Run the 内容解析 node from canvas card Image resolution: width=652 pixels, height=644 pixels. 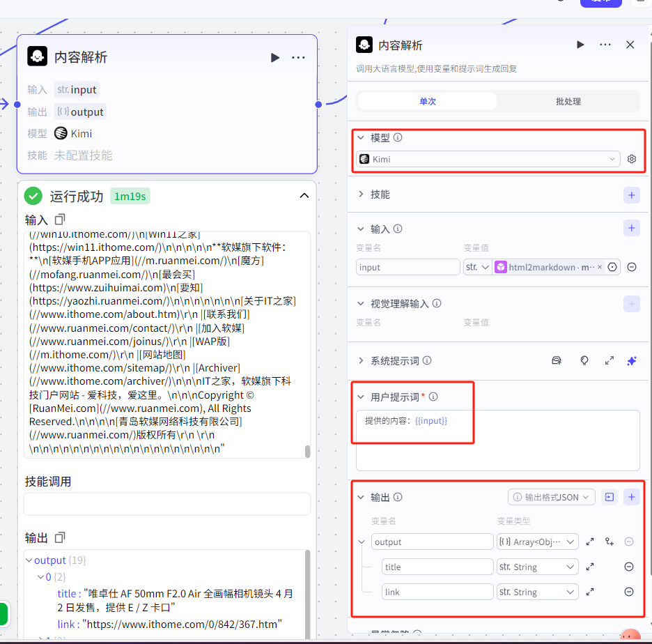click(275, 57)
